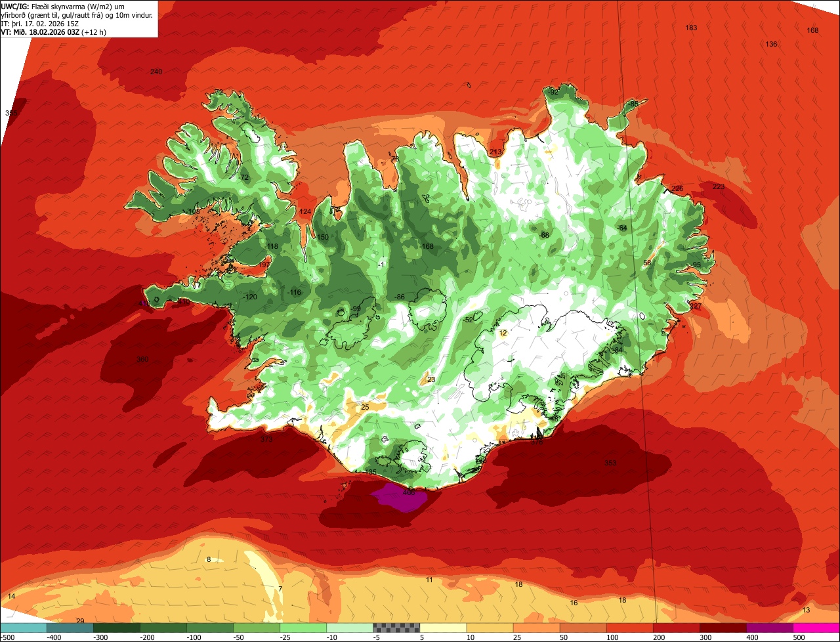Click the legend swatch between 200 and 300
Screen dimensions: 840x642
click(x=675, y=628)
